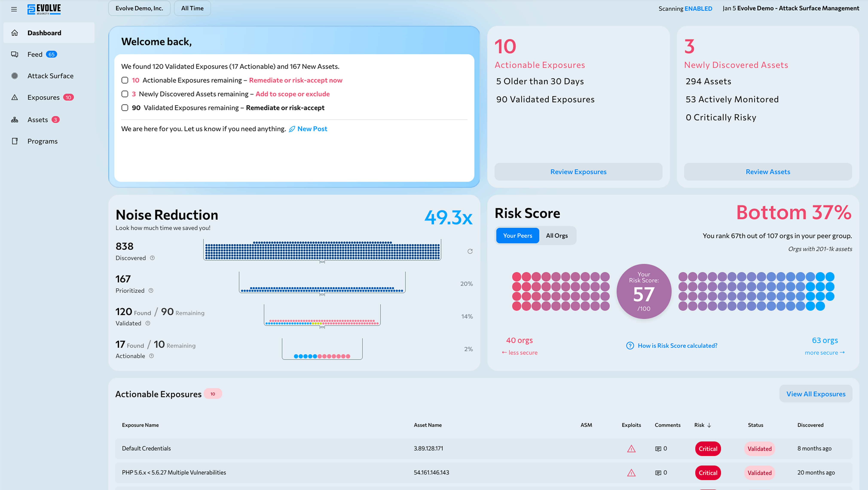Check the Newly Discovered Assets remaining checkbox

pyautogui.click(x=125, y=94)
